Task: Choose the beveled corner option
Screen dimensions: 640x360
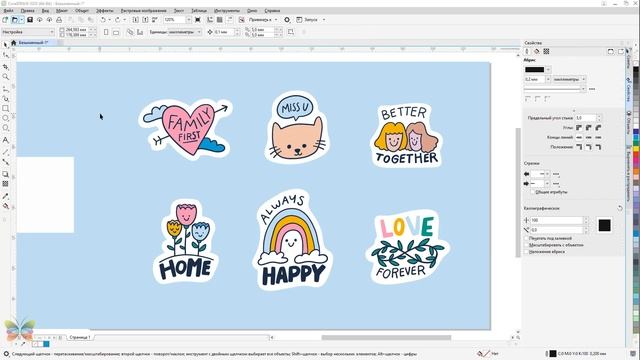Action: [598, 128]
